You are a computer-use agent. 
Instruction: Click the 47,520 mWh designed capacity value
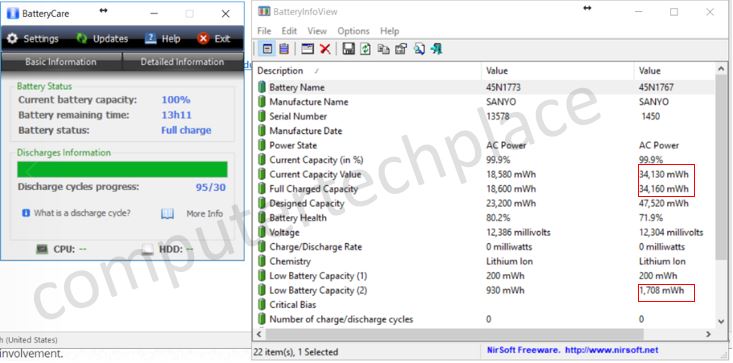coord(663,203)
